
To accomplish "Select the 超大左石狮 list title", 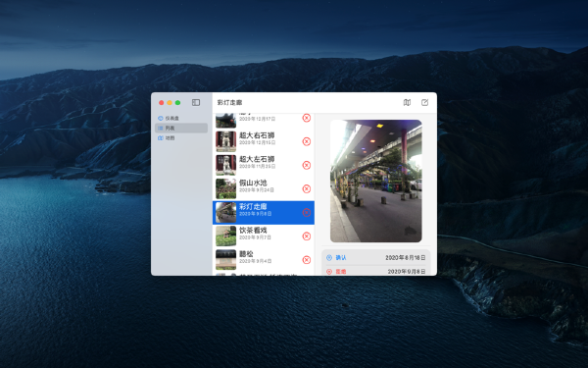I will (x=257, y=159).
